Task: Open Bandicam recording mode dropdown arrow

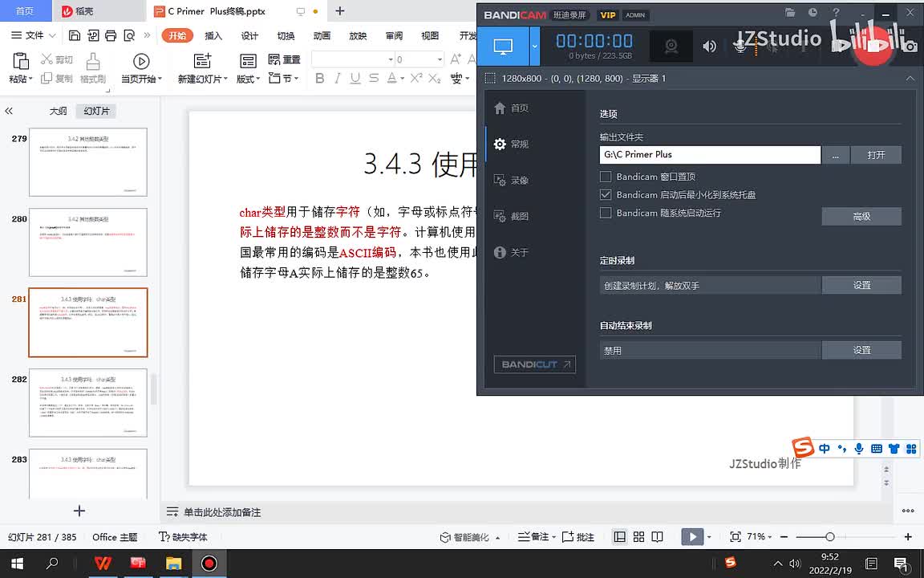Action: (534, 46)
